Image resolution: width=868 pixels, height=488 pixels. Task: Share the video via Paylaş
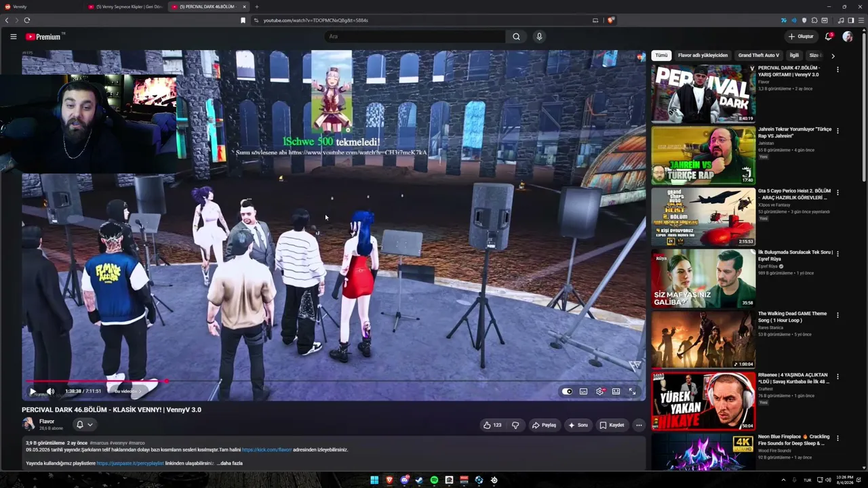(x=544, y=425)
